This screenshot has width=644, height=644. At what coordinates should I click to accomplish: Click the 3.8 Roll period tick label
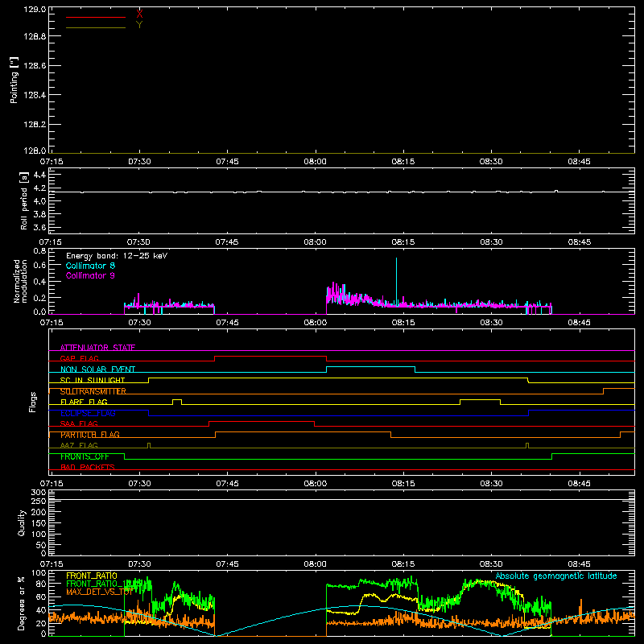point(39,214)
